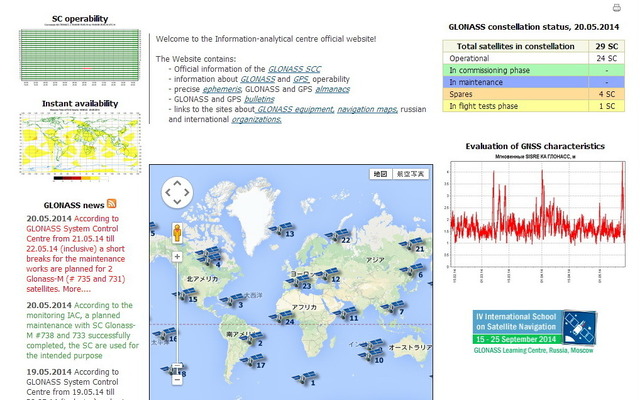Click the 'Spares' row in status table
Viewport: 640px width, 400px height.
pyautogui.click(x=533, y=94)
